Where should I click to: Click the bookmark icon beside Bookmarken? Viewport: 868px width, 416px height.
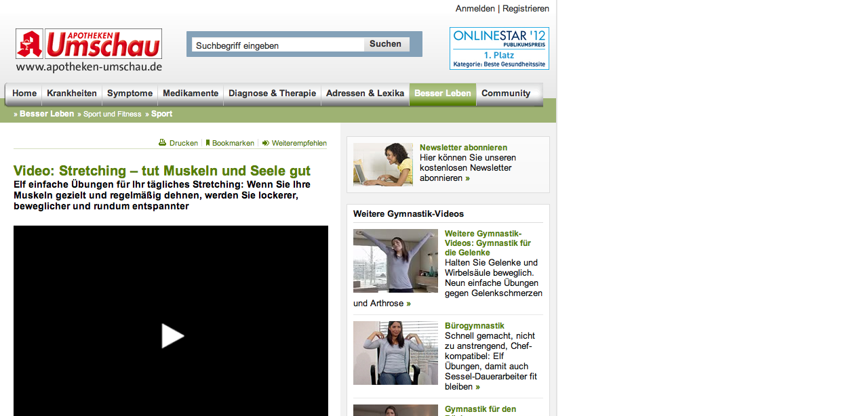point(208,143)
